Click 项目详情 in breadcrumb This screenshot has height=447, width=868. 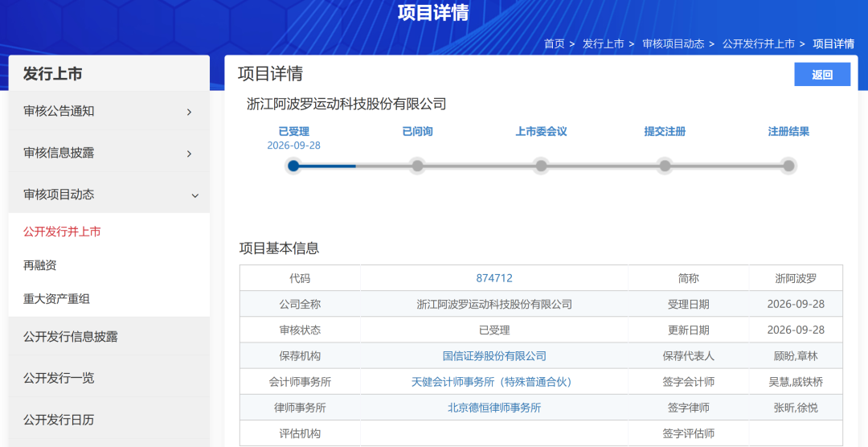coord(833,43)
